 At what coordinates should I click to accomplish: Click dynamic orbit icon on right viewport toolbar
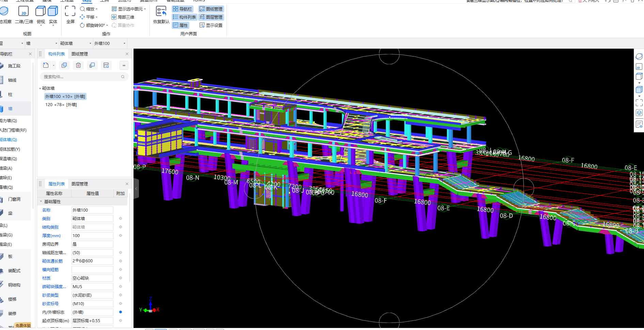point(639,56)
